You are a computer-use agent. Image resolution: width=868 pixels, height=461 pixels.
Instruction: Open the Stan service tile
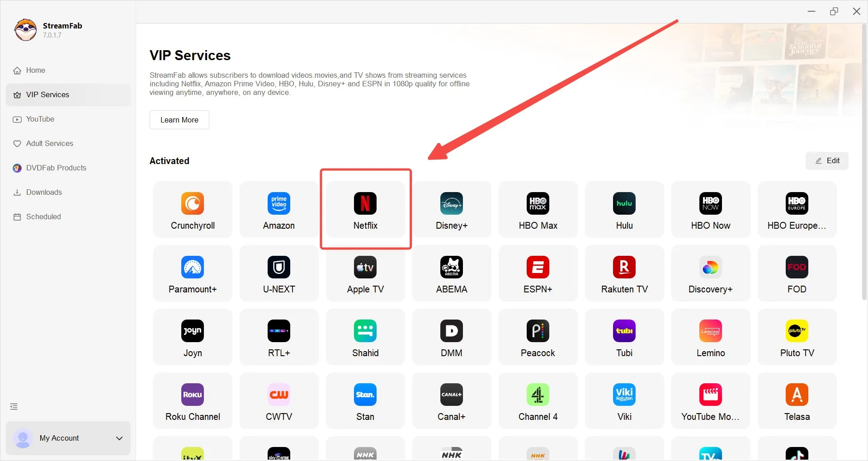(x=365, y=401)
